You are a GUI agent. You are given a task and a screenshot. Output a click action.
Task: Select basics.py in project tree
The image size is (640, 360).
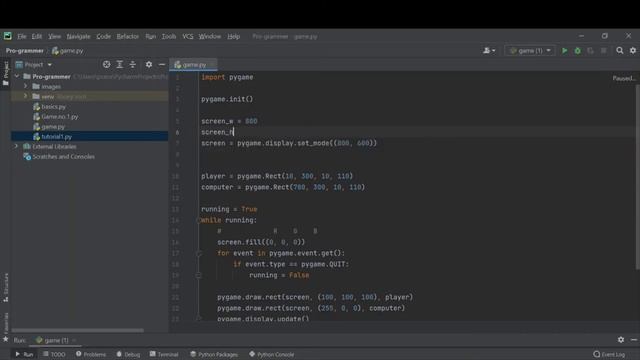pyautogui.click(x=53, y=107)
